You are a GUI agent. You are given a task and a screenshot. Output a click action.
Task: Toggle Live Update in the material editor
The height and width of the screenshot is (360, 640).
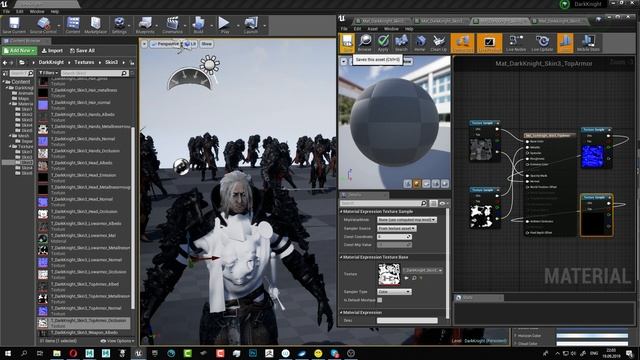[x=542, y=43]
